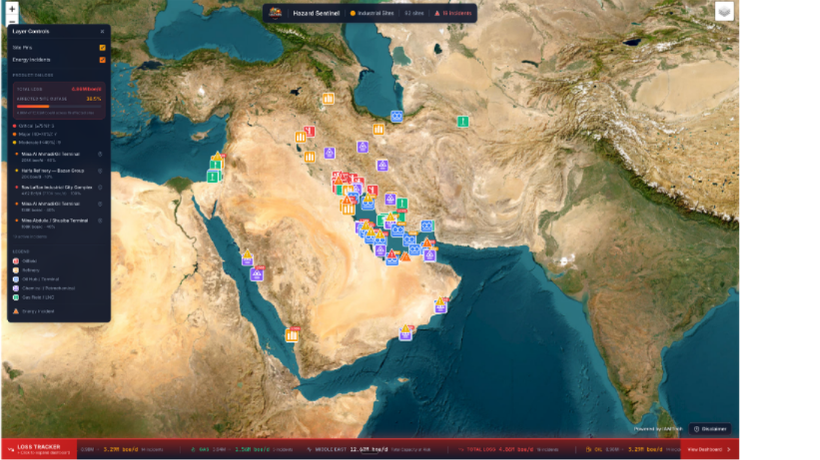
Task: Toggle the Site Pins checkbox
Action: (102, 47)
